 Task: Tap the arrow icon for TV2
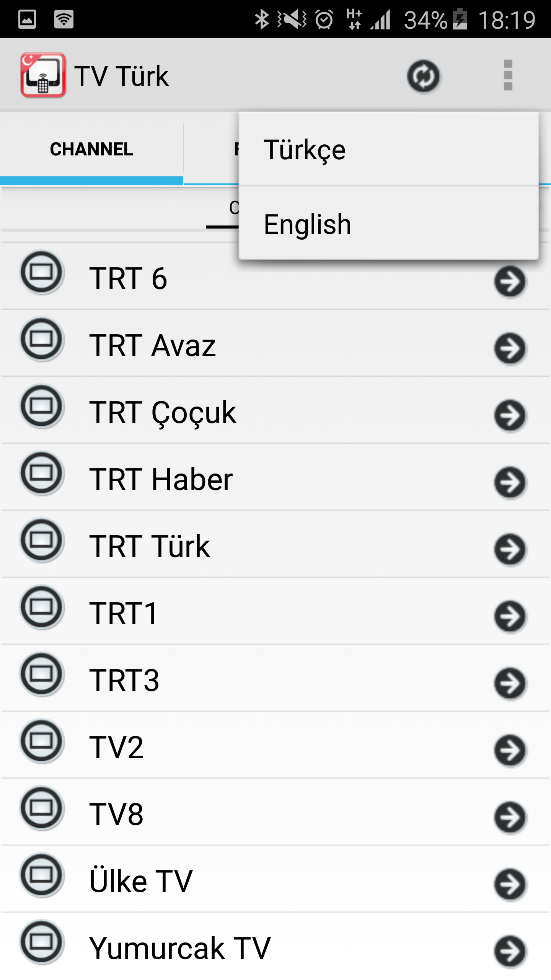click(x=510, y=750)
